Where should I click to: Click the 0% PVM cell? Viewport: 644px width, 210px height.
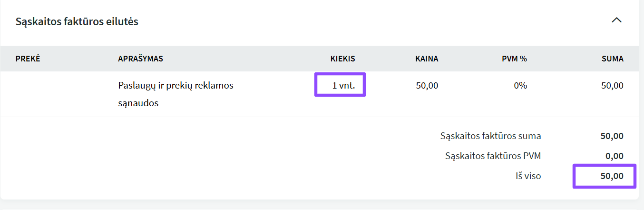coord(520,86)
